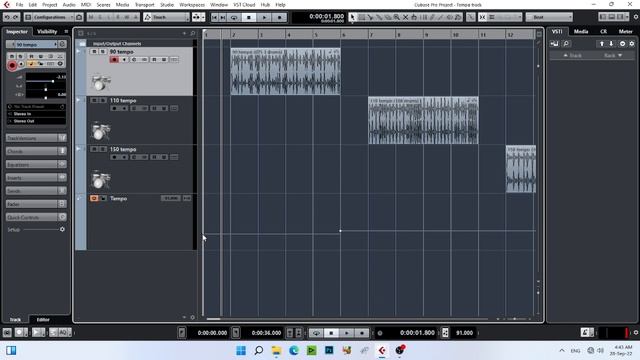The height and width of the screenshot is (360, 640).
Task: Click add track plus above track list
Action: point(184,33)
